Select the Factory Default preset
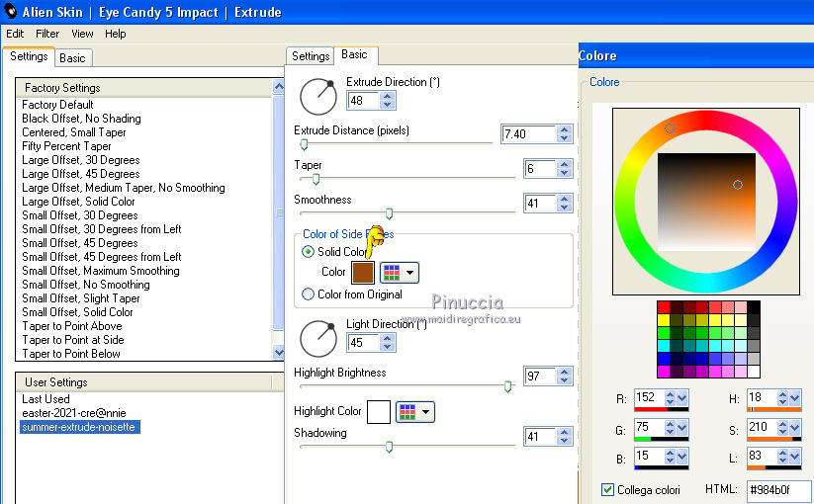Viewport: 814px width, 504px height. [x=57, y=105]
